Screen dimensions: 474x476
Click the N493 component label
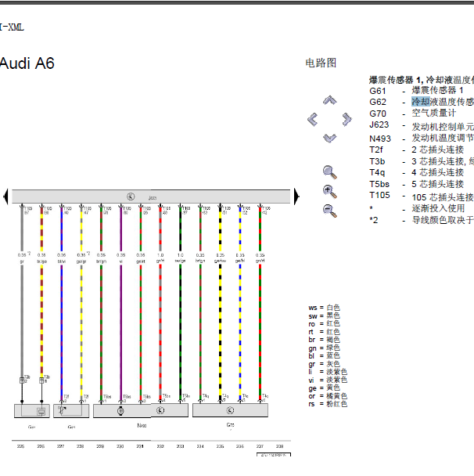click(x=142, y=426)
